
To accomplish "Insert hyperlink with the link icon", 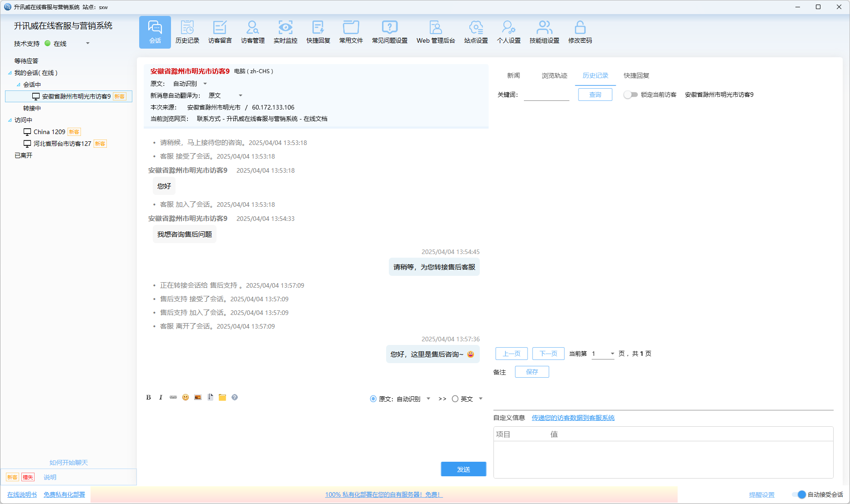I will click(x=173, y=397).
